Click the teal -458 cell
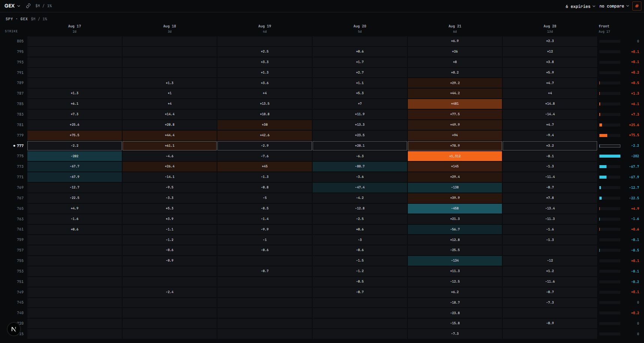The height and width of the screenshot is (343, 644). coord(455,208)
